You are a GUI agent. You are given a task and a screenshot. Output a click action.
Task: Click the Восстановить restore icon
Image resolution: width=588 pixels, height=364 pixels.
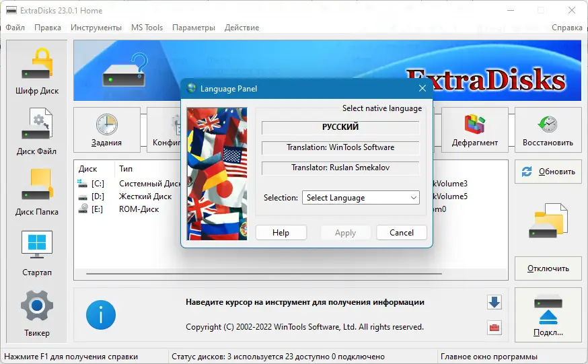tap(548, 124)
